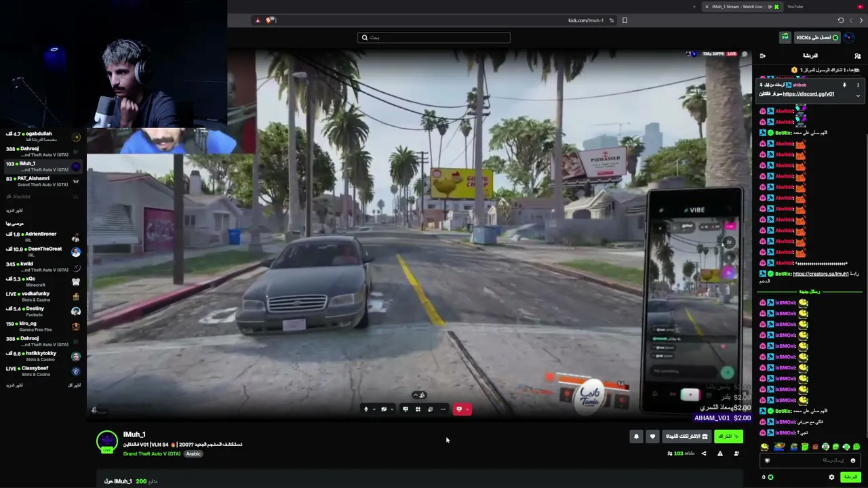The width and height of the screenshot is (868, 488).
Task: Click the screen share icon in toolbar
Action: coord(406,409)
